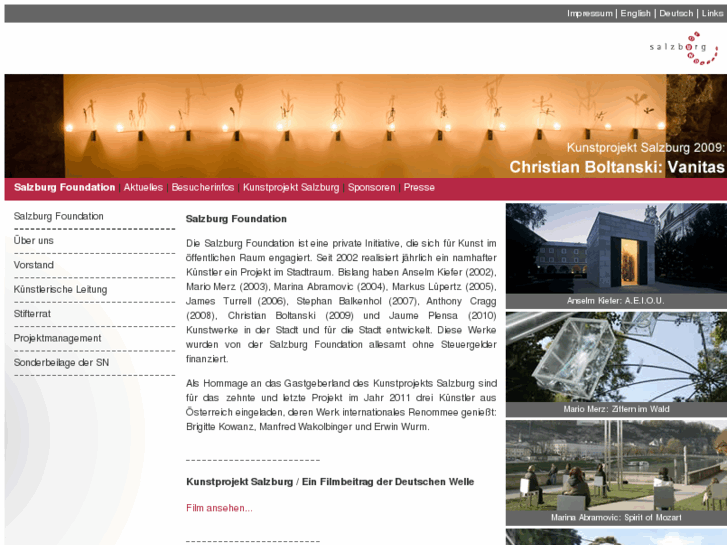Open Projektmanagement sidebar entry
The width and height of the screenshot is (727, 545).
click(x=57, y=338)
